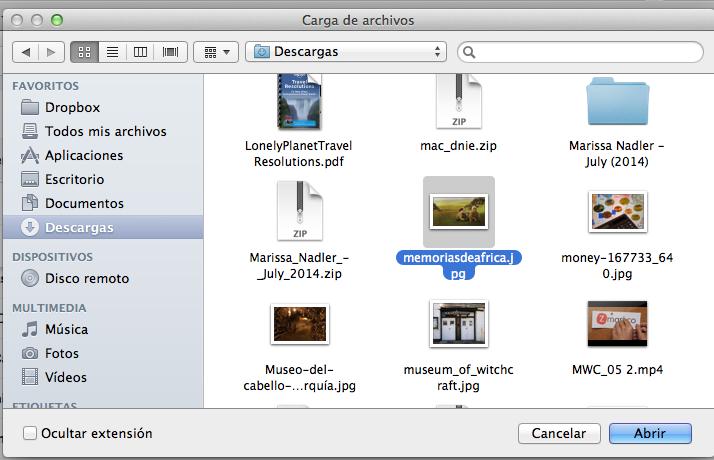The image size is (714, 460).
Task: Click the search field
Action: (x=580, y=51)
